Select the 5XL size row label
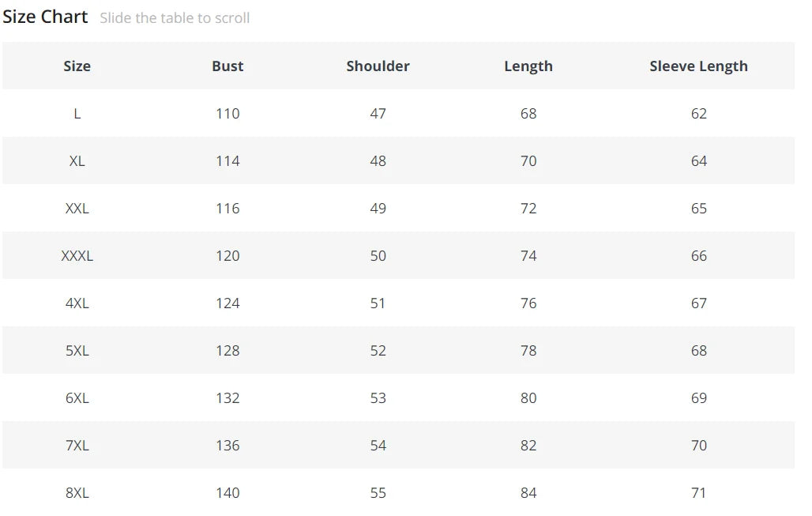 pyautogui.click(x=77, y=351)
